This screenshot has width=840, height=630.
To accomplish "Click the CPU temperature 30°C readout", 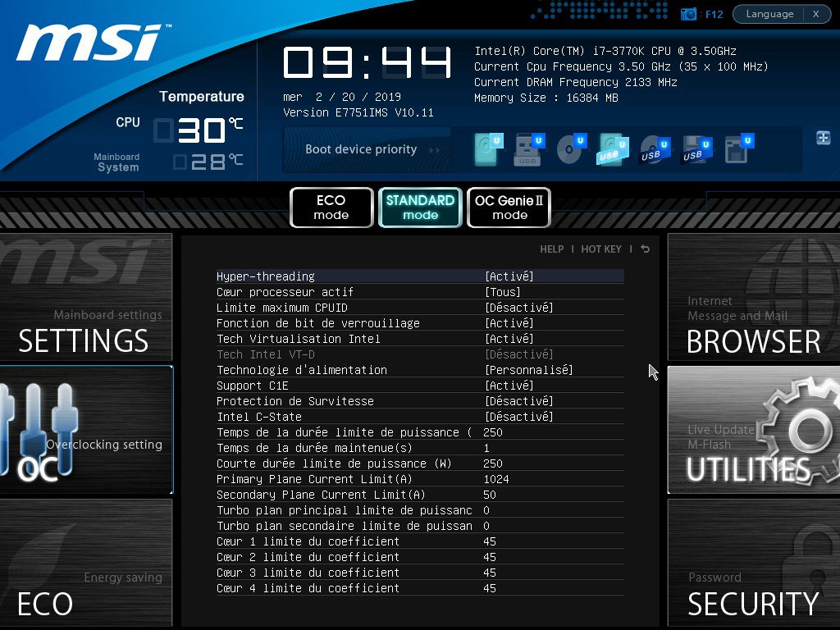I will tap(199, 130).
